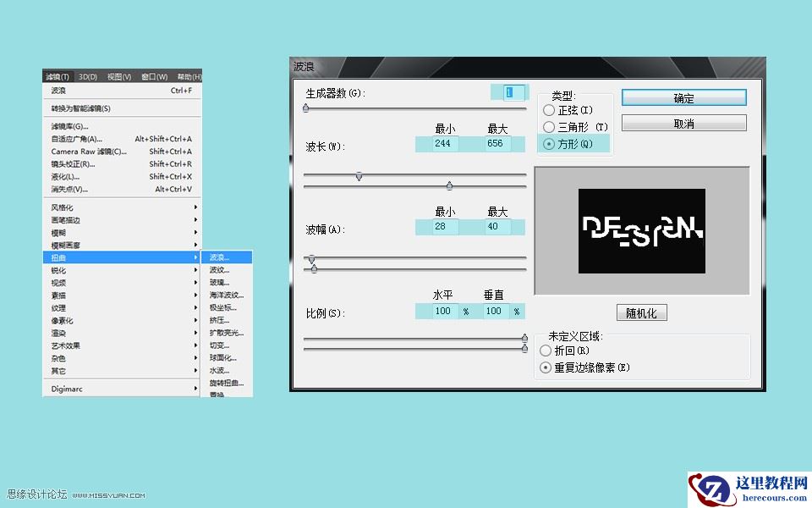Click the 随机化 randomize button
Screen dimensions: 812x508
click(x=641, y=312)
